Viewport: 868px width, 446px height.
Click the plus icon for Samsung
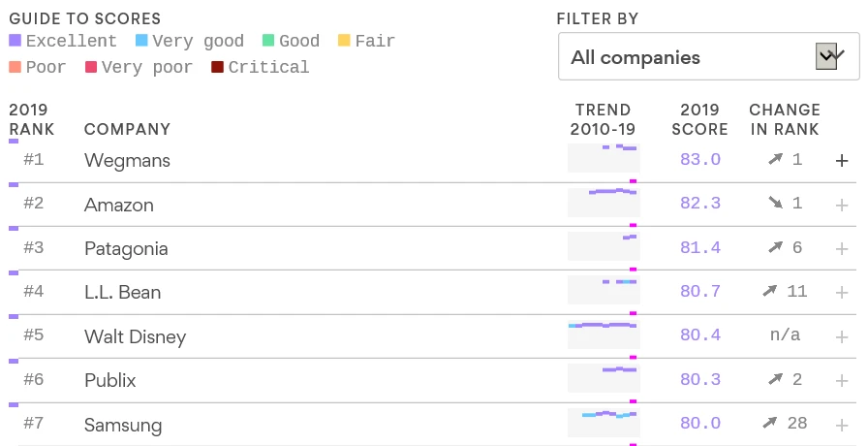842,425
